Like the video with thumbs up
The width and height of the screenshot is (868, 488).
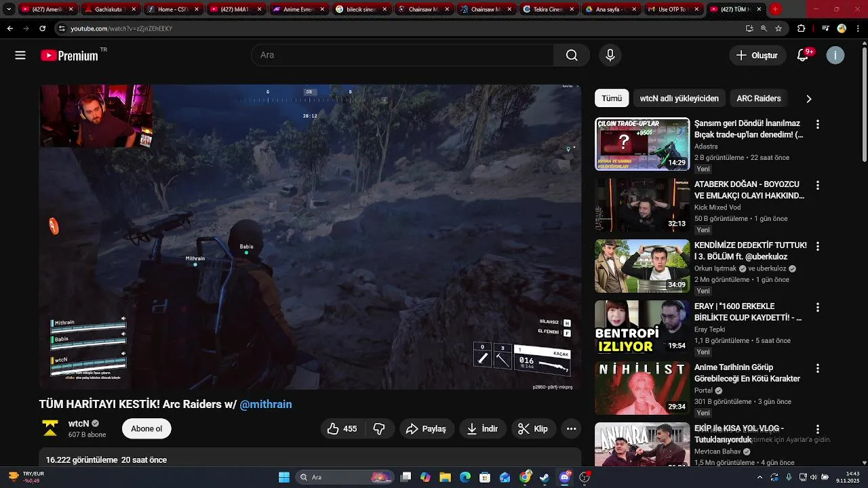tap(342, 429)
